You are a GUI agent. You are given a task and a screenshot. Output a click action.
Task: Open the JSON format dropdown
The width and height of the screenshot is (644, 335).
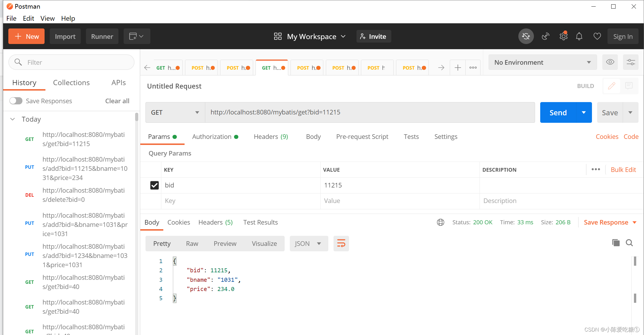308,244
